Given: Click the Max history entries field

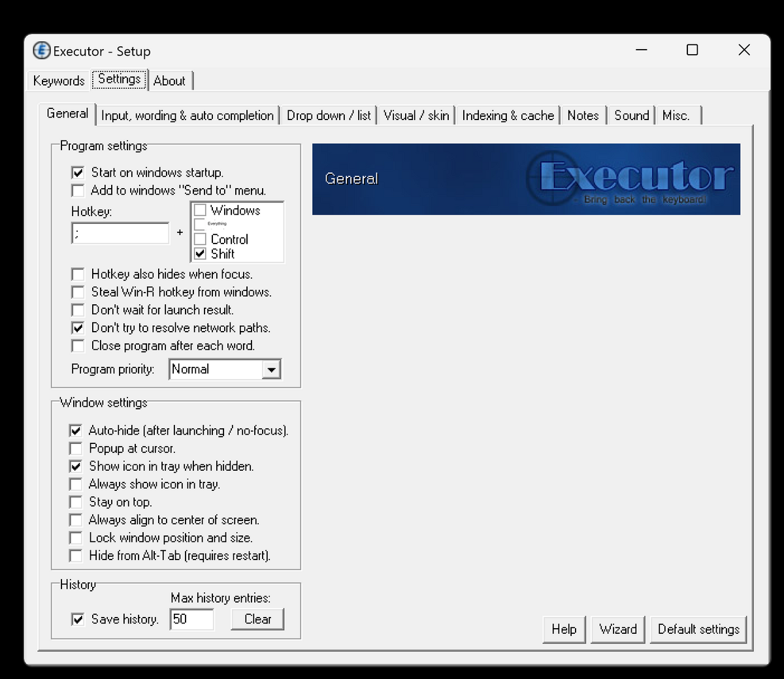Looking at the screenshot, I should 192,619.
